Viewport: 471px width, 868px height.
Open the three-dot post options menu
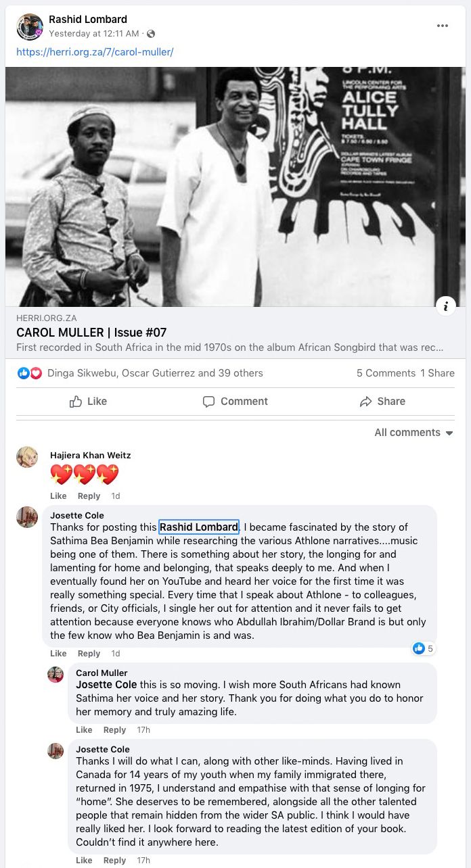pos(443,26)
